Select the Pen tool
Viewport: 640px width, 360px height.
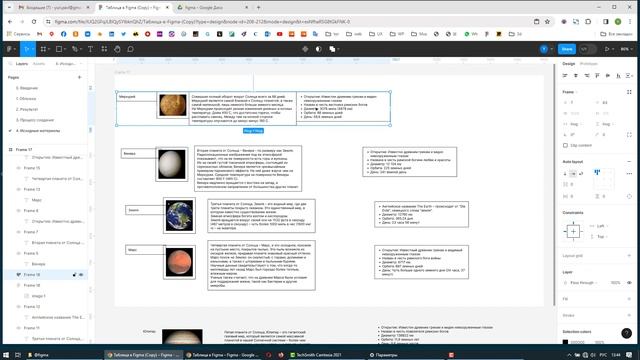[74, 49]
